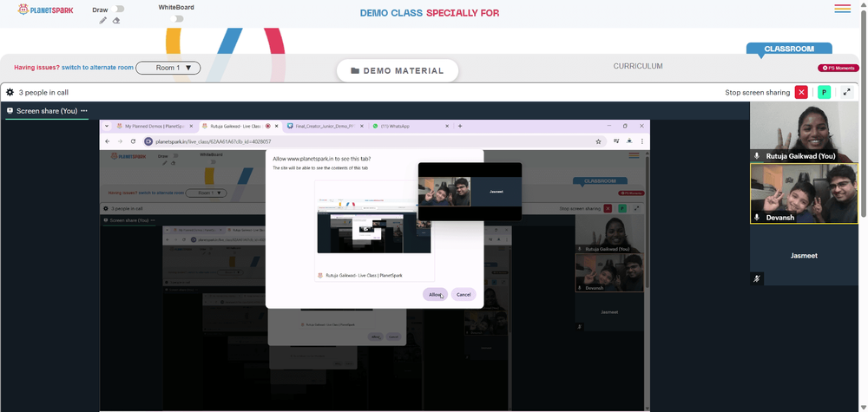The height and width of the screenshot is (412, 868).
Task: Click the Stop screen sharing label
Action: [x=757, y=92]
